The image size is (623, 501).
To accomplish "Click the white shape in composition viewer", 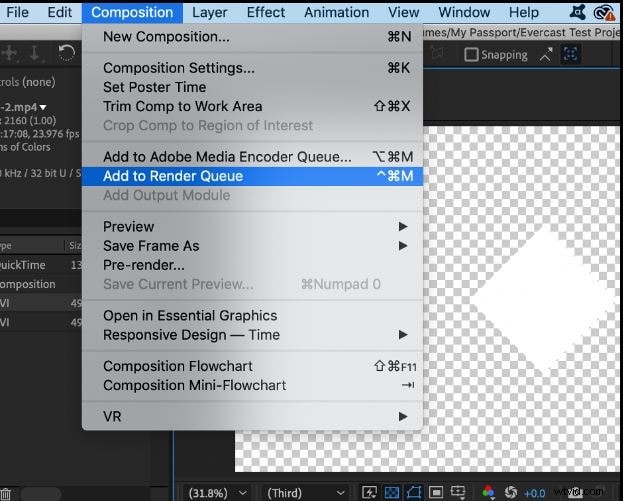I will point(544,302).
